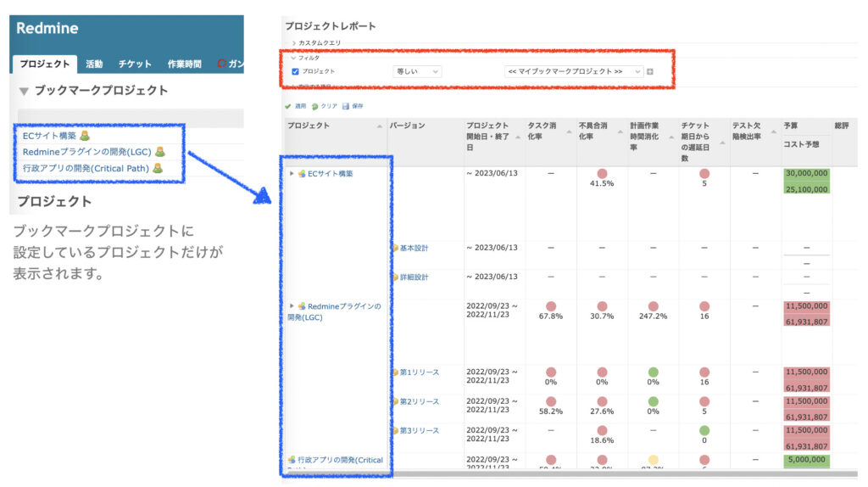Open the ガントチャート tab with red icon

[231, 64]
